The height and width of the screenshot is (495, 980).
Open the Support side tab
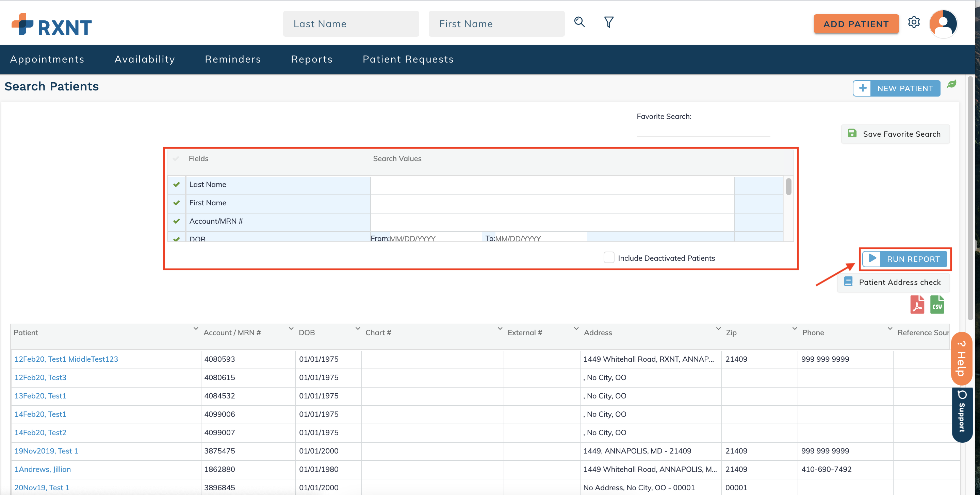click(962, 414)
